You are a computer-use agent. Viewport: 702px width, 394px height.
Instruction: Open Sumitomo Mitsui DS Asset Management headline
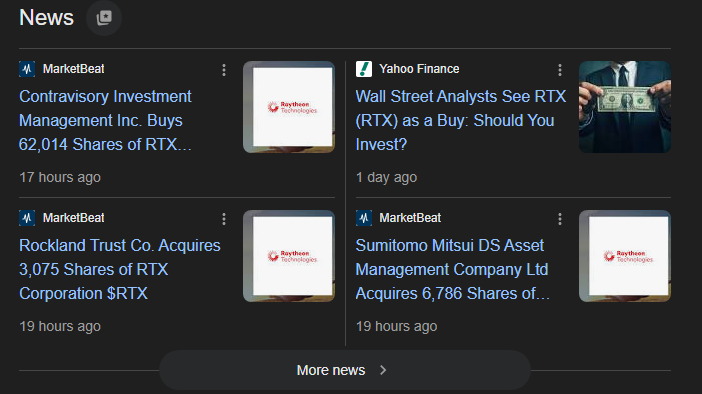tap(453, 270)
